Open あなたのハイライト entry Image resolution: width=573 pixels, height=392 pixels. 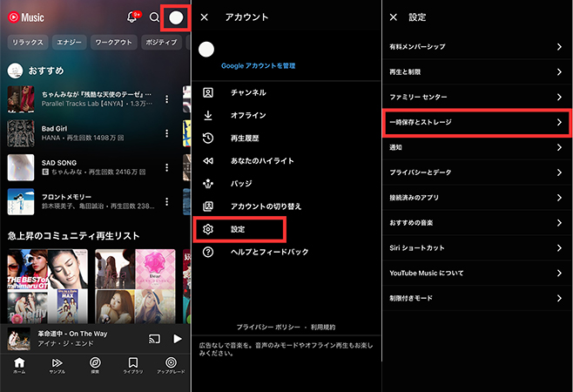pos(286,160)
